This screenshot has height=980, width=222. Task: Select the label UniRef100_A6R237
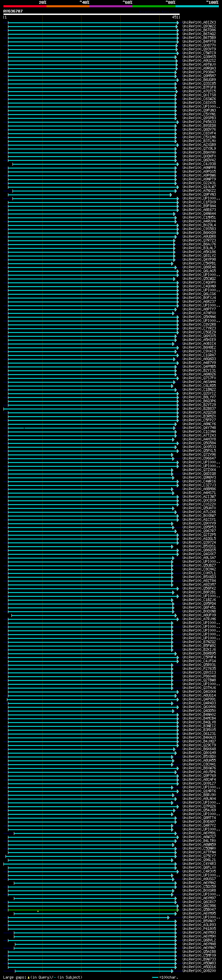pyautogui.click(x=199, y=302)
